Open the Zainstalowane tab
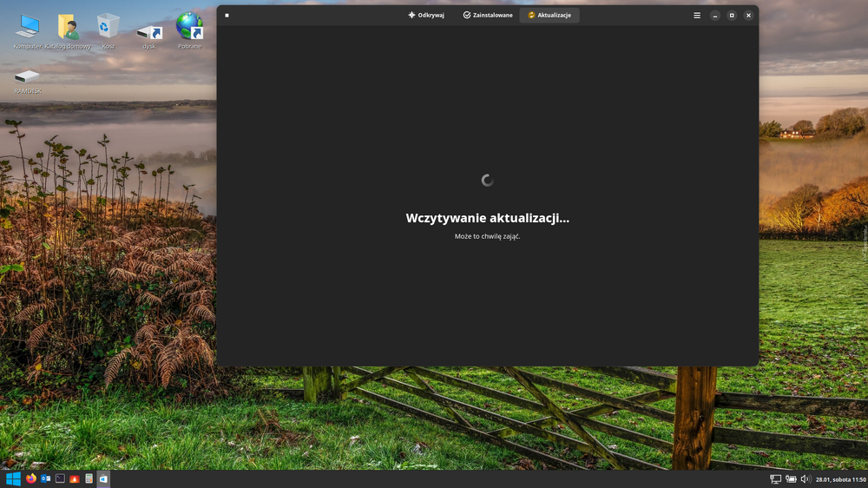 point(488,15)
